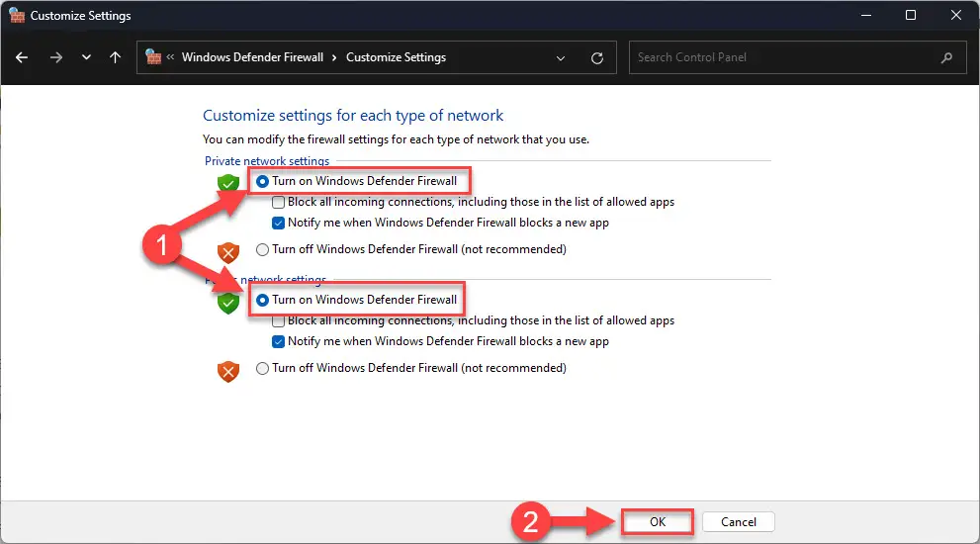The width and height of the screenshot is (980, 544).
Task: Uncheck notify me checkbox in public settings
Action: [x=278, y=341]
